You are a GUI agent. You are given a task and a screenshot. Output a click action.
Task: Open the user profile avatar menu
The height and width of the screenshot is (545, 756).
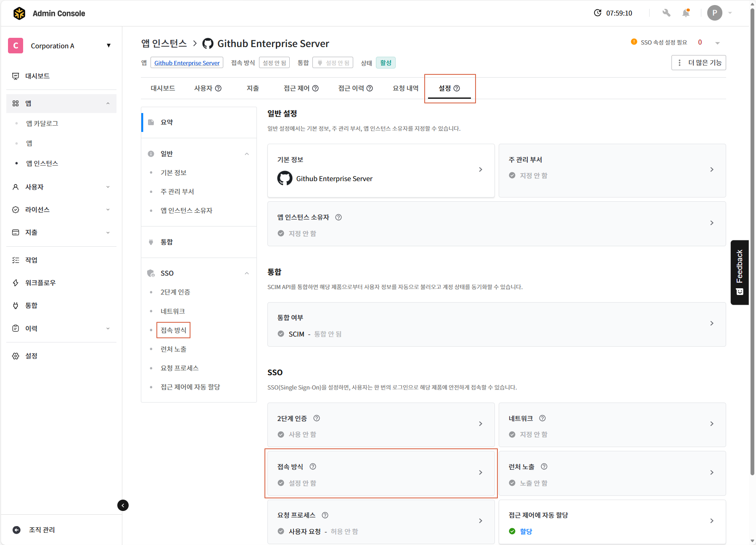714,13
